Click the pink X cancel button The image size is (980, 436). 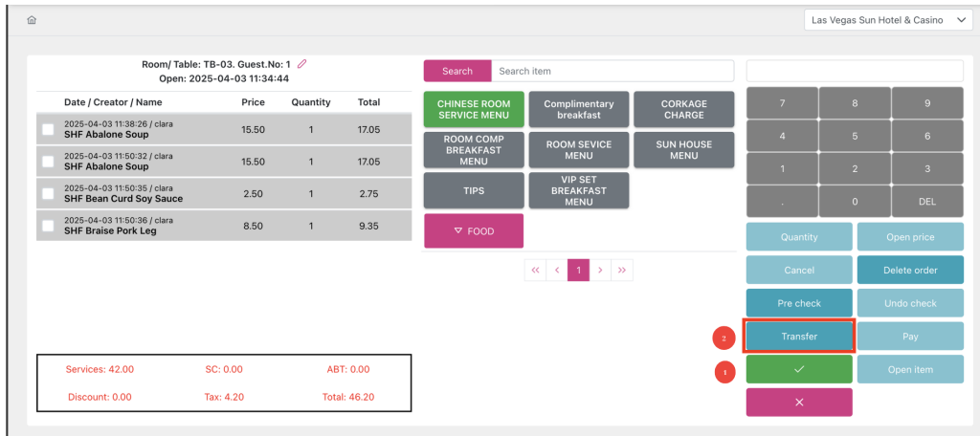click(799, 403)
